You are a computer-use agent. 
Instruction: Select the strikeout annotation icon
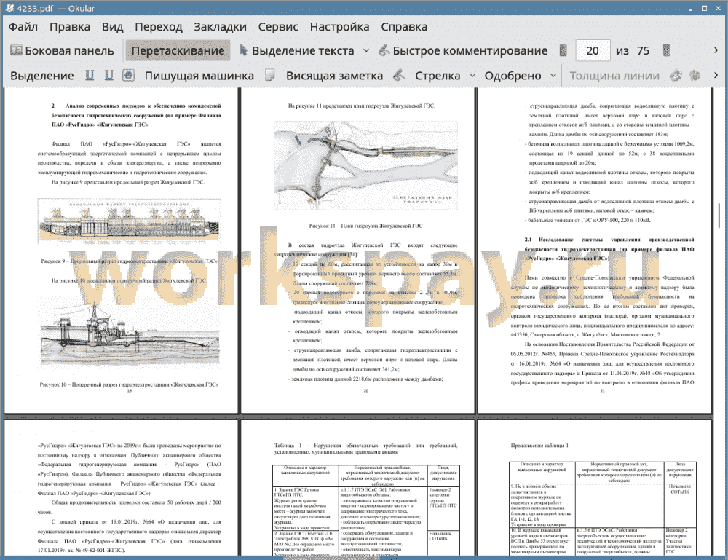pyautogui.click(x=129, y=75)
